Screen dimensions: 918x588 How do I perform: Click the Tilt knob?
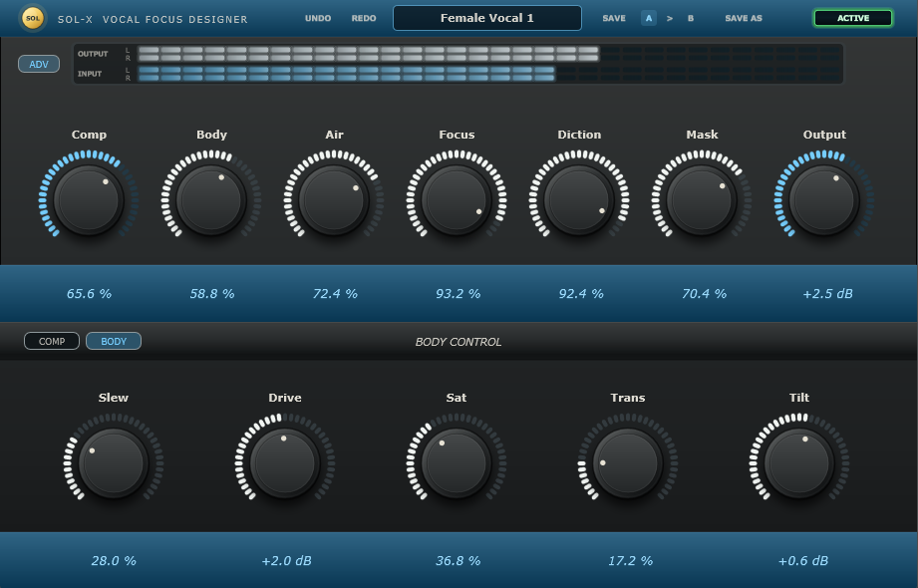pos(799,463)
